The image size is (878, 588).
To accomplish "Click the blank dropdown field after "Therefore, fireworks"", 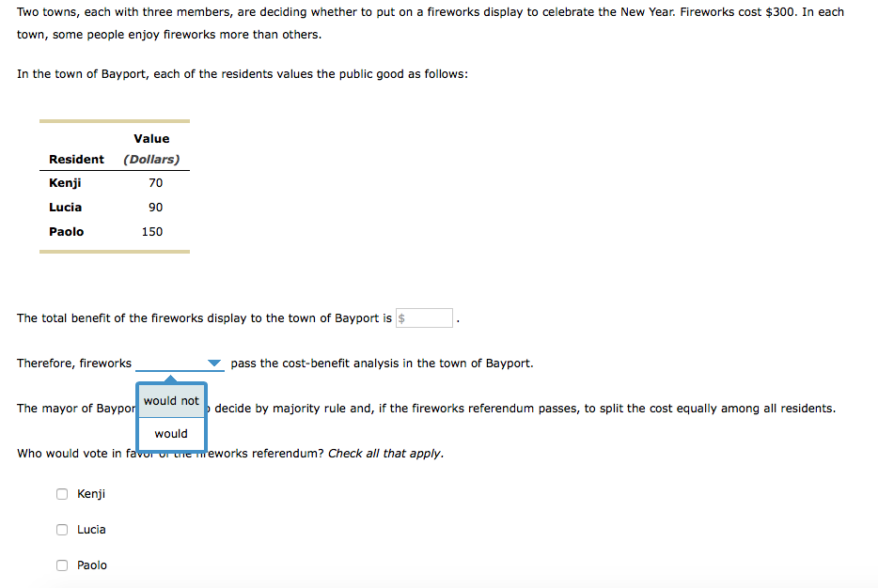I will [x=180, y=364].
